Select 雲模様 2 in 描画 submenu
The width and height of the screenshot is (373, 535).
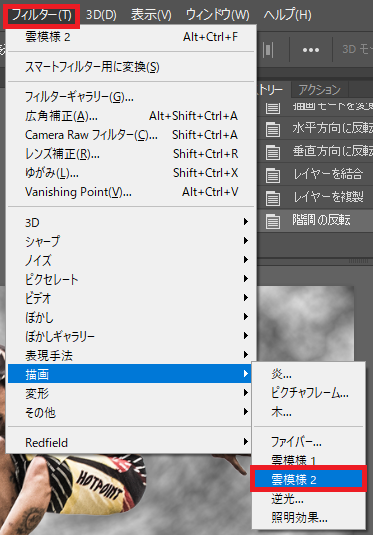click(x=309, y=479)
